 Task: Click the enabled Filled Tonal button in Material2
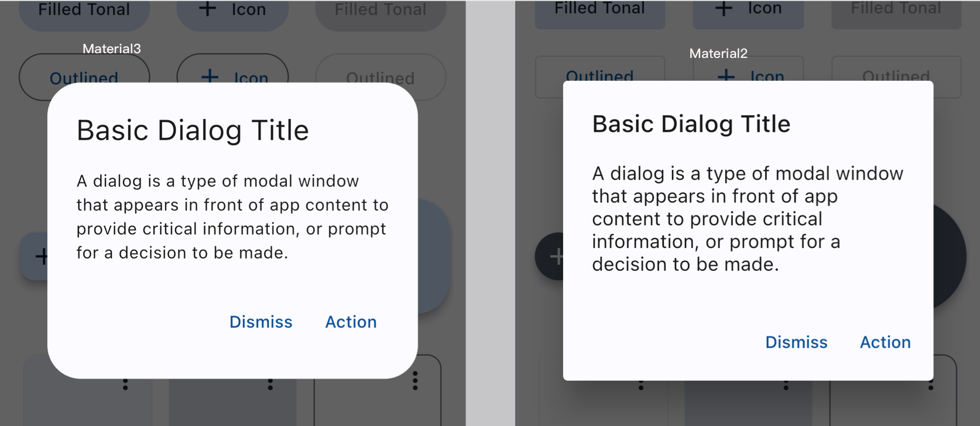click(599, 9)
